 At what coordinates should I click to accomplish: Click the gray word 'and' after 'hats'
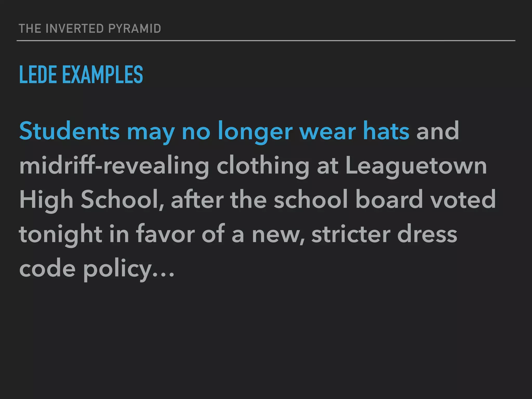(438, 131)
